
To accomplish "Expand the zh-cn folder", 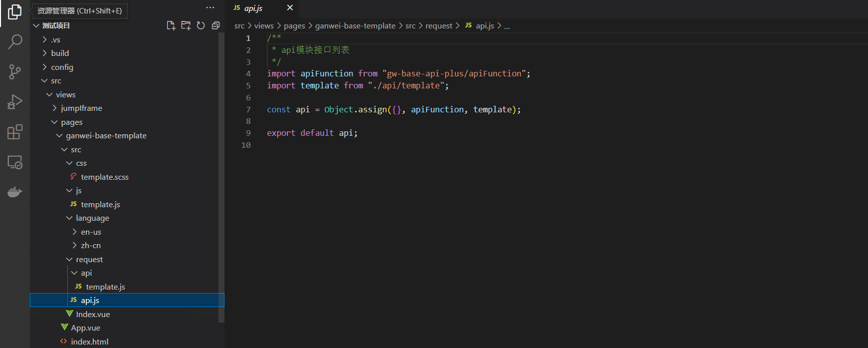I will tap(91, 246).
